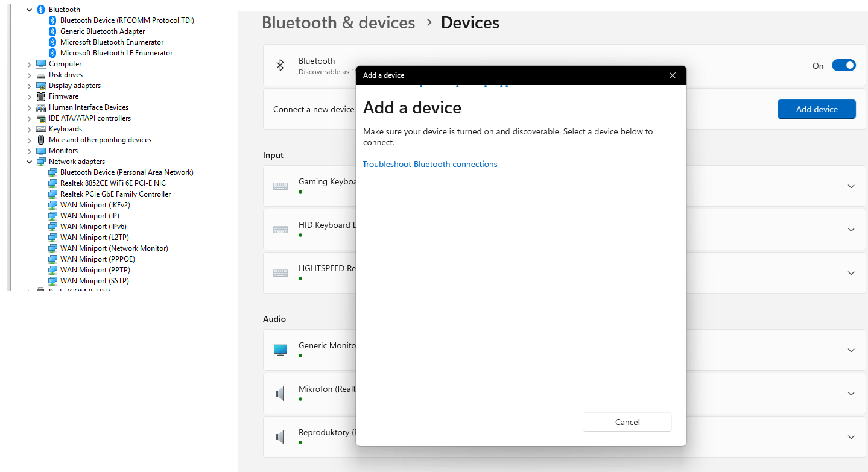Click the Add device button in Settings
This screenshot has width=868, height=472.
tap(817, 109)
